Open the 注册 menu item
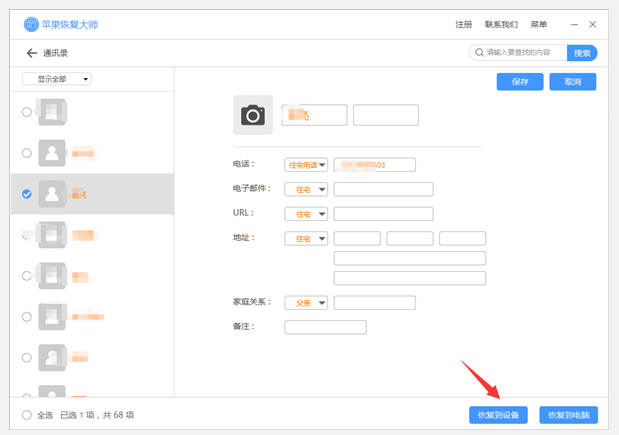619x435 pixels. (x=463, y=24)
